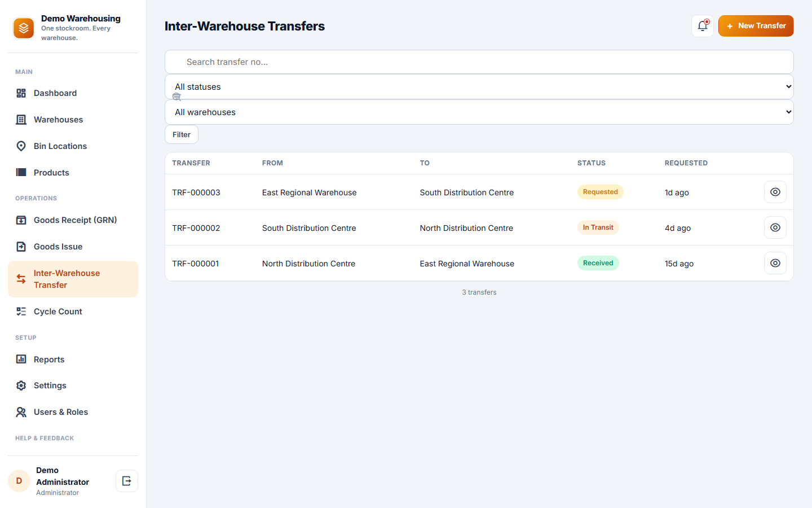Click the Requested status badge

pos(600,192)
